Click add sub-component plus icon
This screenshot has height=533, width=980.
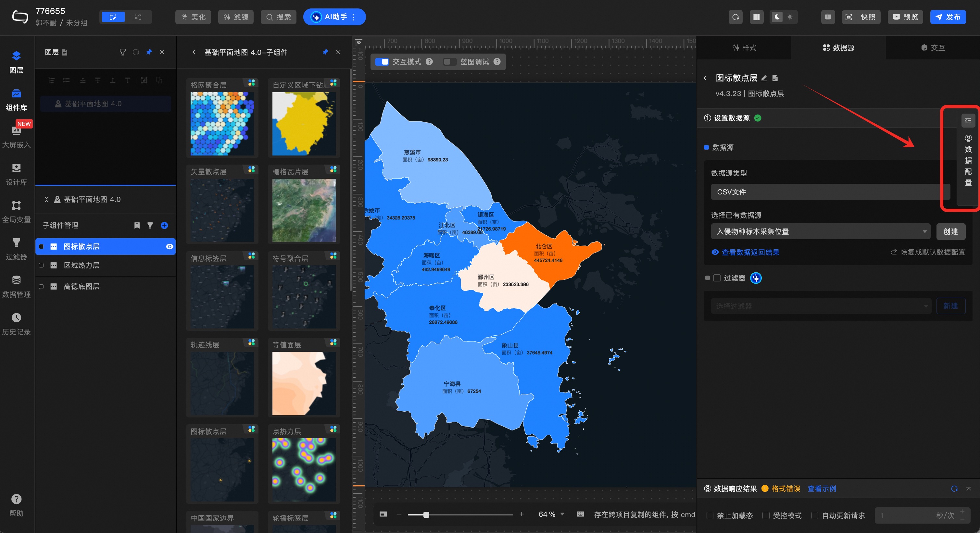(164, 226)
